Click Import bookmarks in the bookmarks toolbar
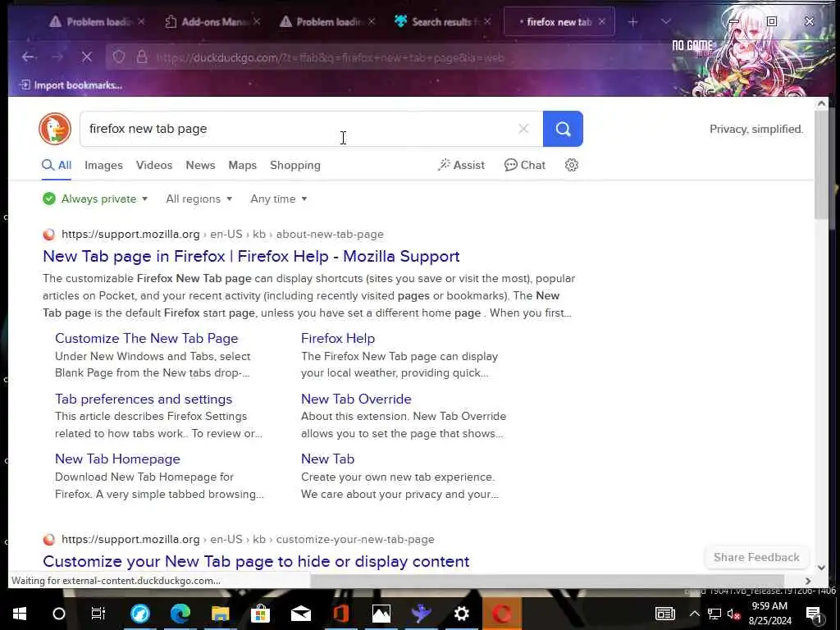The width and height of the screenshot is (840, 630). click(71, 85)
